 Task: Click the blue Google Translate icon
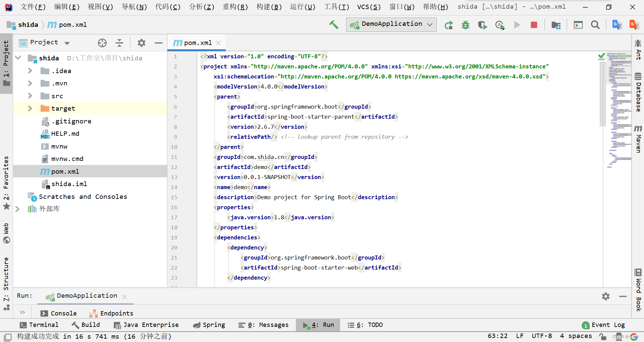click(617, 25)
